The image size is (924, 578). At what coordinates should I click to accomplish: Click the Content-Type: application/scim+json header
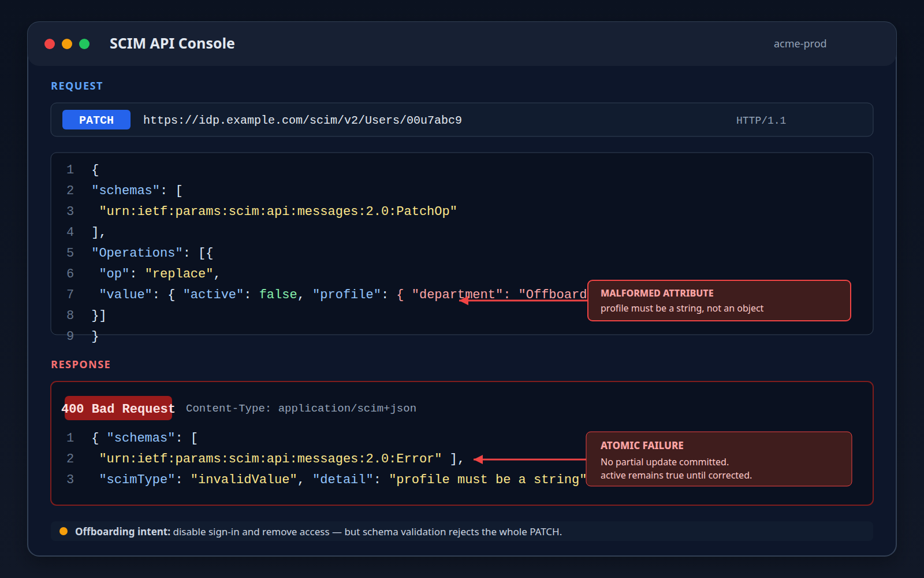[301, 408]
